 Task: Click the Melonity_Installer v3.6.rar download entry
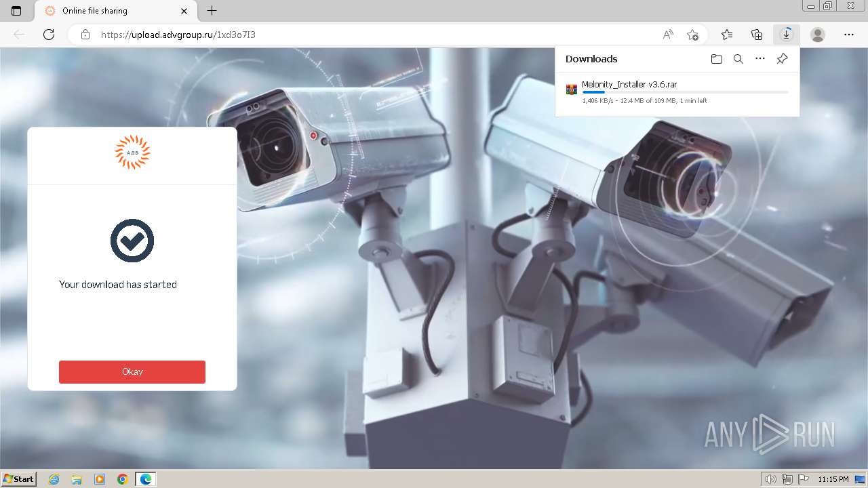[x=677, y=93]
